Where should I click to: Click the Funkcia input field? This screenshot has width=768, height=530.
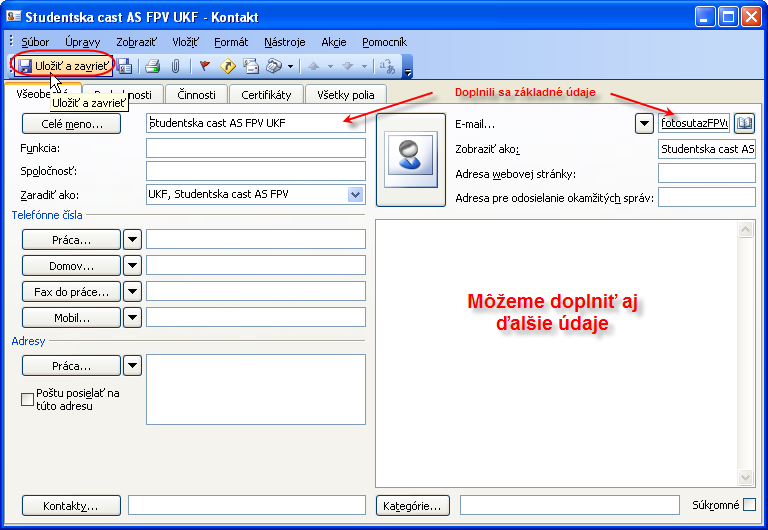tap(255, 148)
